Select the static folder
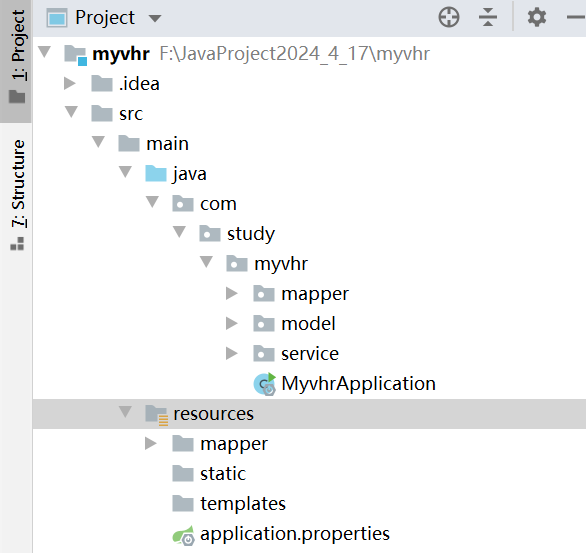 pos(223,474)
